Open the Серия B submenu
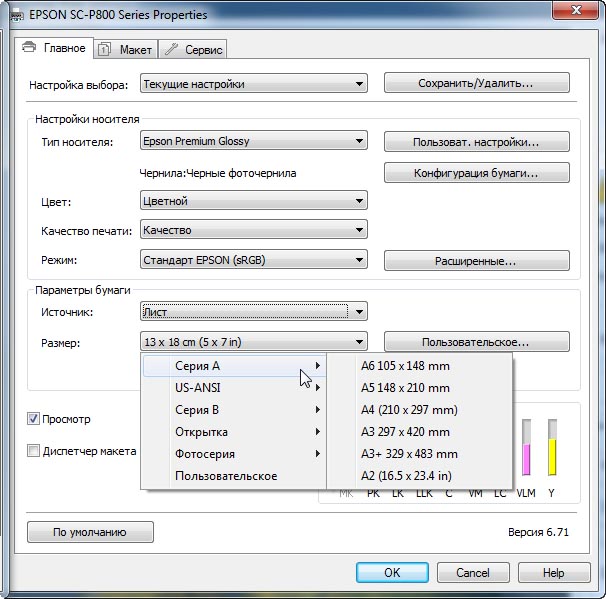Viewport: 606px width, 599px height. [x=234, y=410]
